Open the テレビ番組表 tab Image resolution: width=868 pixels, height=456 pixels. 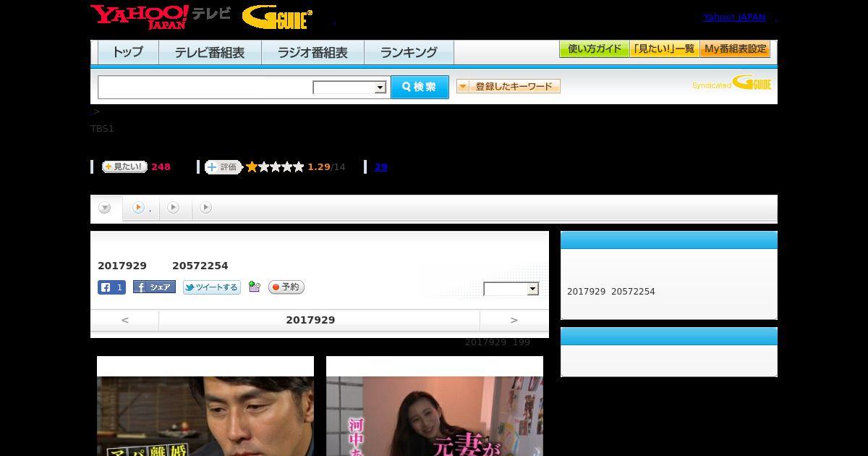pyautogui.click(x=210, y=52)
